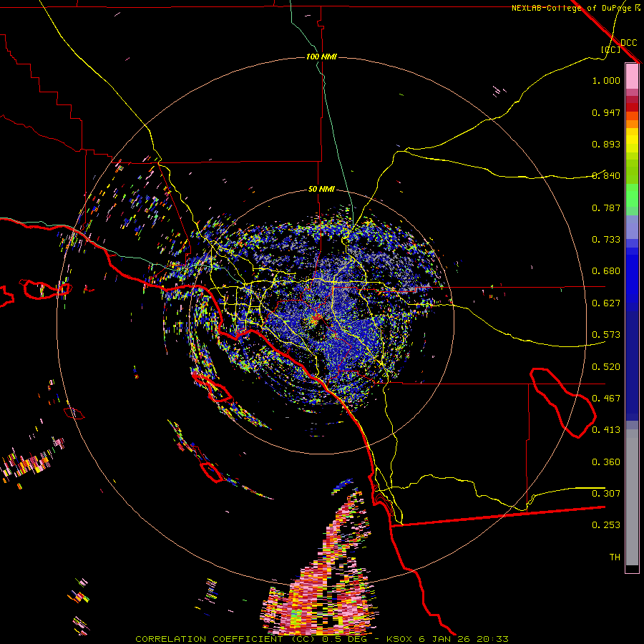The height and width of the screenshot is (644, 644).
Task: Click the 0.787 legend value
Action: (606, 208)
